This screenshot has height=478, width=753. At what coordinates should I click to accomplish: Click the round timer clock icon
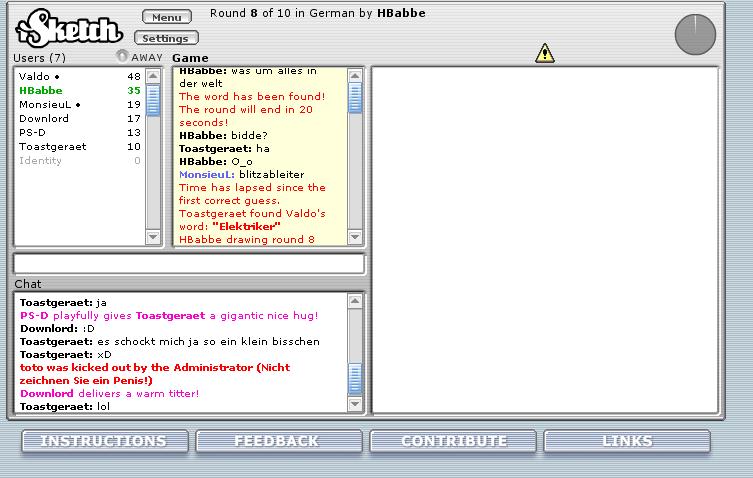point(695,34)
